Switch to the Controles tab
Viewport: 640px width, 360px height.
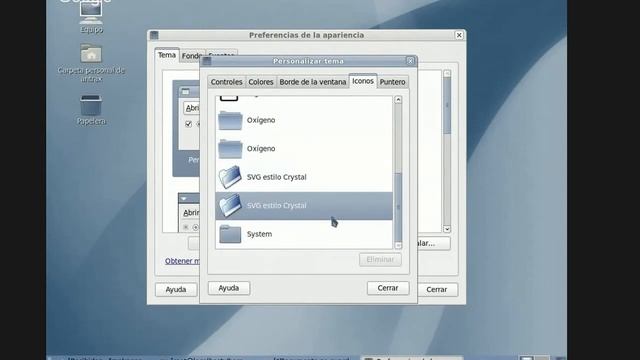[226, 82]
